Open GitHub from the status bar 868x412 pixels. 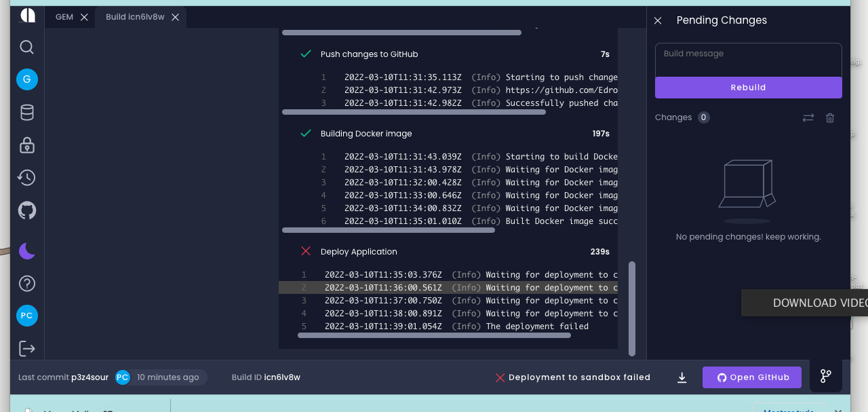(x=751, y=377)
